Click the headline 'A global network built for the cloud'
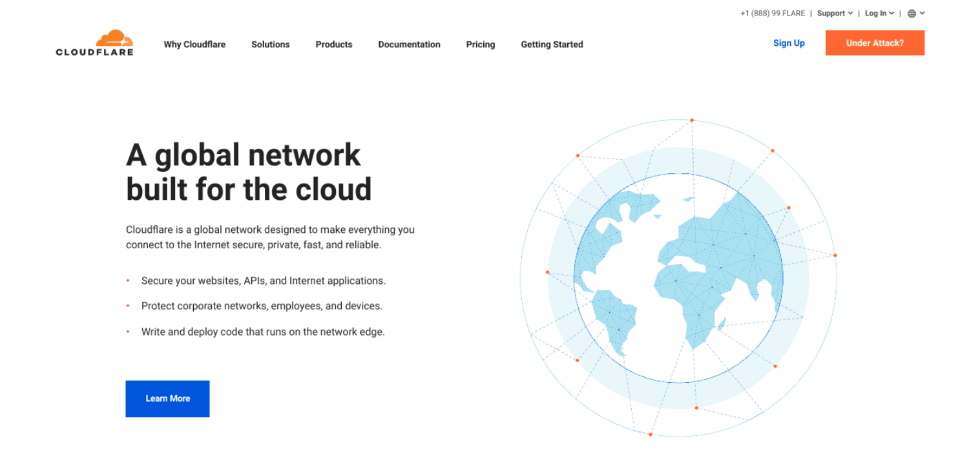 [249, 172]
